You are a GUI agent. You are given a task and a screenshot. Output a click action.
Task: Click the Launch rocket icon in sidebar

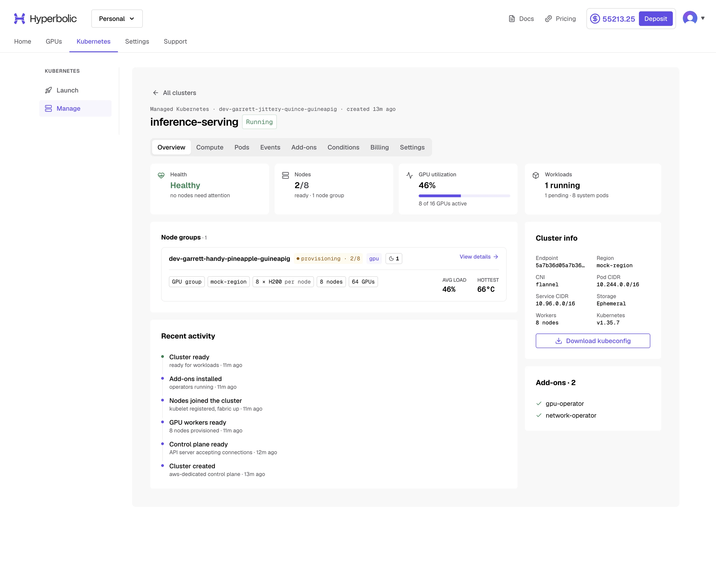tap(48, 90)
